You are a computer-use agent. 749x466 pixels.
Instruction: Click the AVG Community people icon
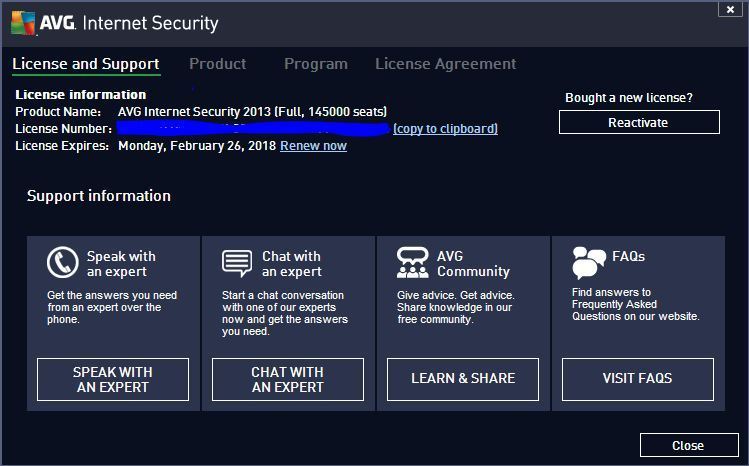(412, 263)
